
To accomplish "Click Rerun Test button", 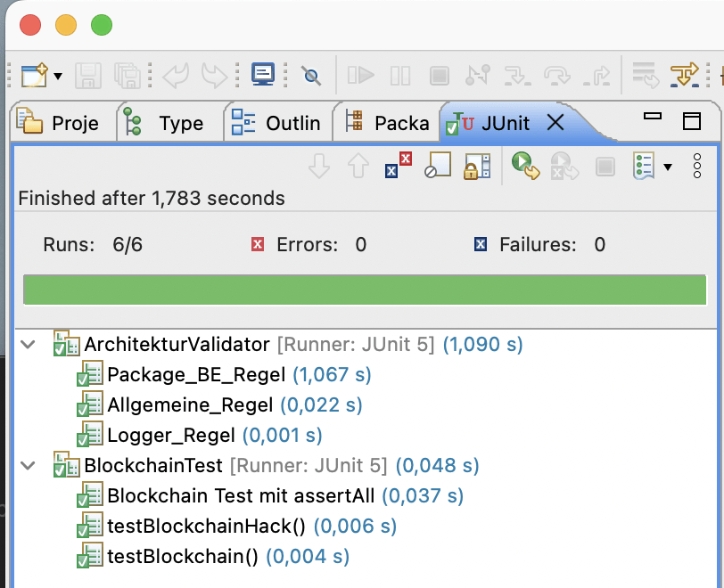I will pos(525,166).
